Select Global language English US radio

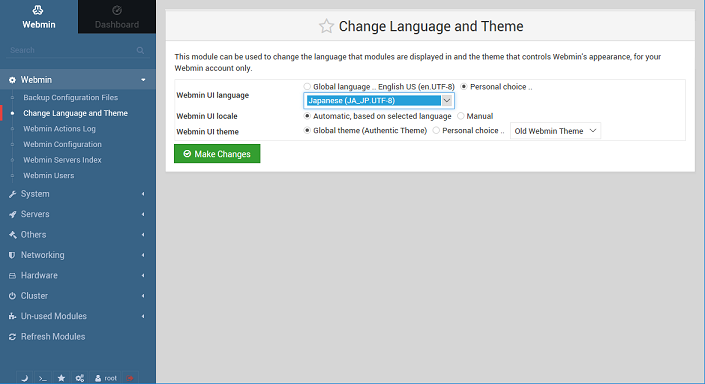pos(307,86)
